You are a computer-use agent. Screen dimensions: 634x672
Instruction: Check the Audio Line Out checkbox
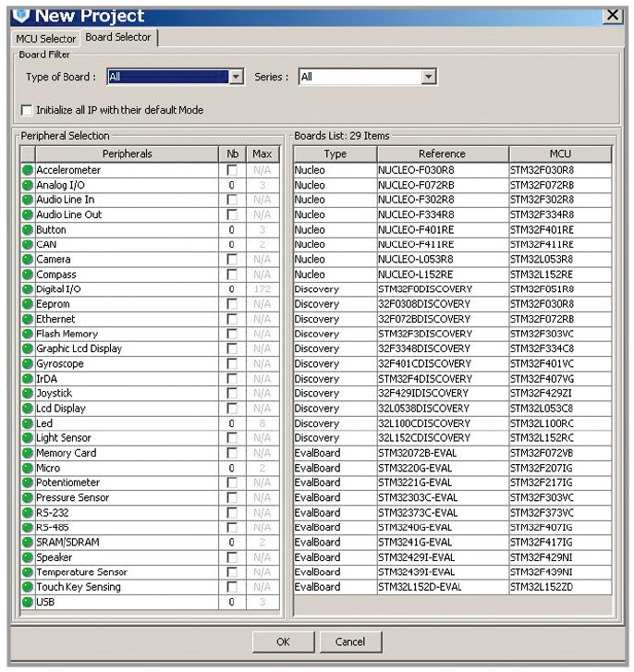(x=232, y=214)
